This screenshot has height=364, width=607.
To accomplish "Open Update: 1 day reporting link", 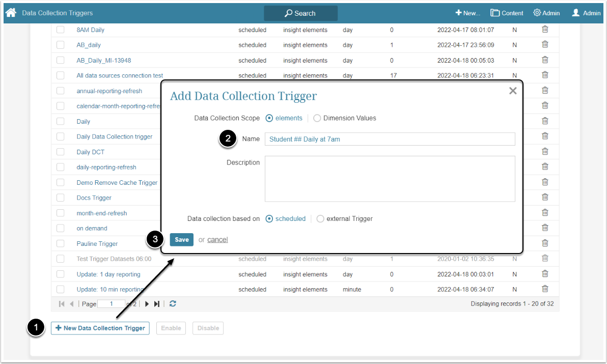I will click(x=108, y=274).
